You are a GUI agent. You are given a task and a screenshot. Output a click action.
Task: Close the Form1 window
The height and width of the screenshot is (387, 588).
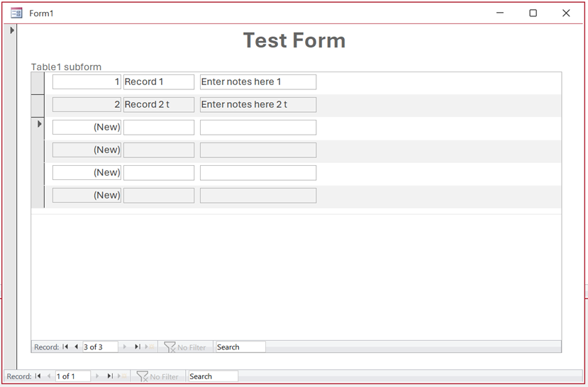(566, 13)
